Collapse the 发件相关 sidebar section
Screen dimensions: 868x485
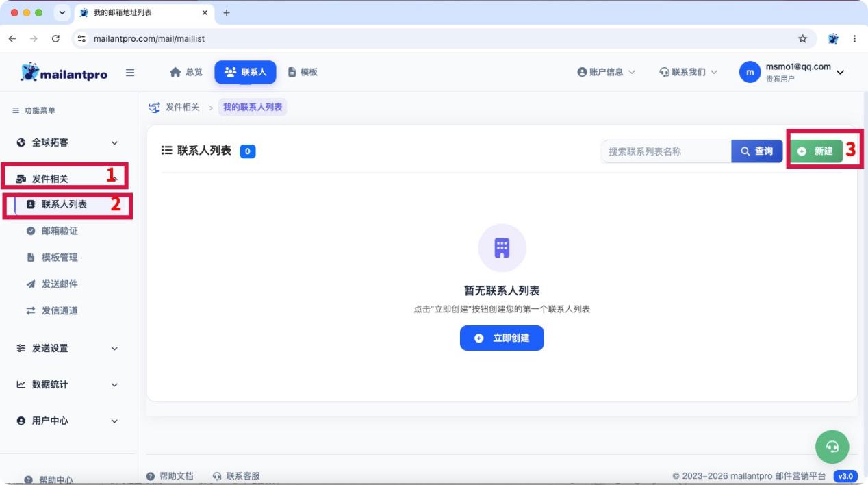click(68, 179)
